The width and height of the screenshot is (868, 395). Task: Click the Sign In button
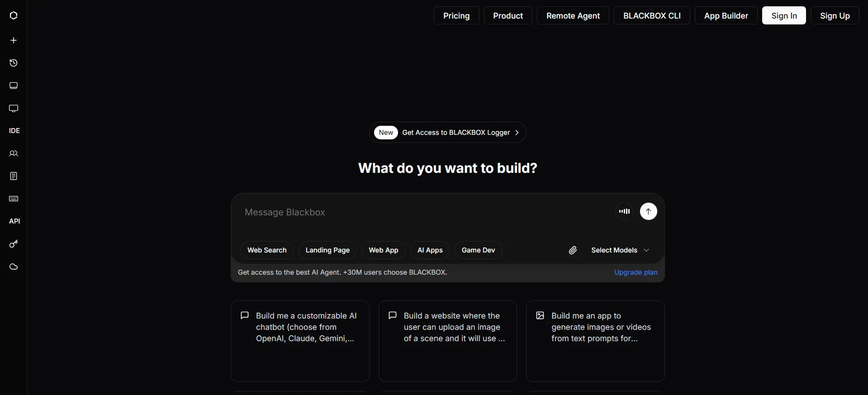pyautogui.click(x=784, y=16)
